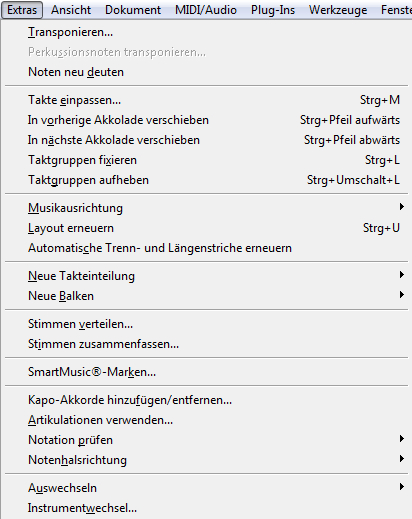This screenshot has width=412, height=519.
Task: Expand the Notation prüfen submenu
Action: pos(206,440)
